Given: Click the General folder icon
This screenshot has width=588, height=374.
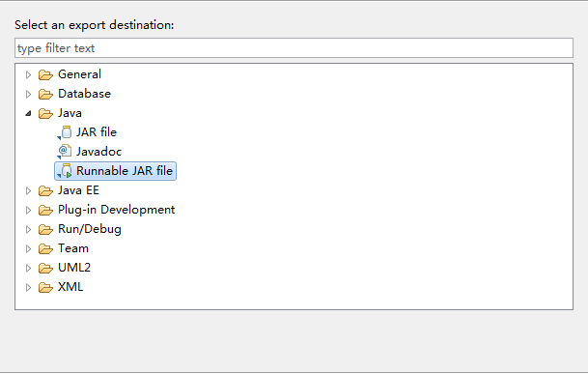Looking at the screenshot, I should (x=45, y=74).
